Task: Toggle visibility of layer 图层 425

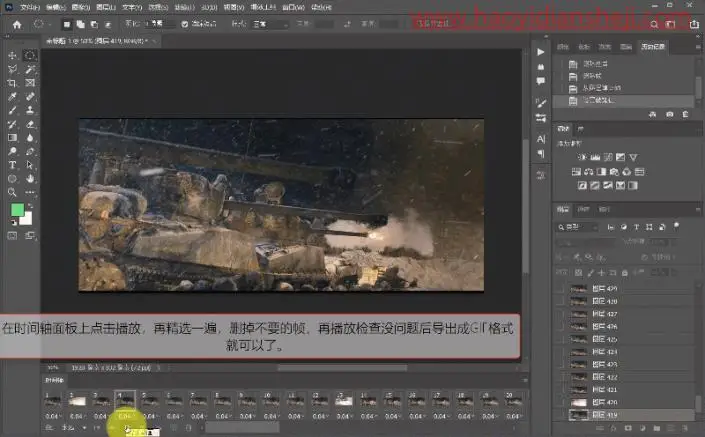Action: pyautogui.click(x=561, y=339)
